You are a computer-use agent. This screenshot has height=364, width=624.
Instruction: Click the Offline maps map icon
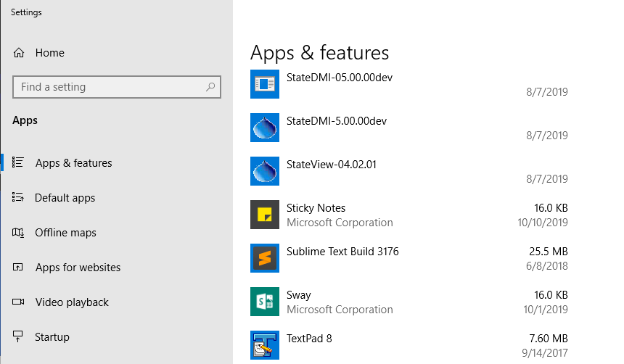(18, 232)
